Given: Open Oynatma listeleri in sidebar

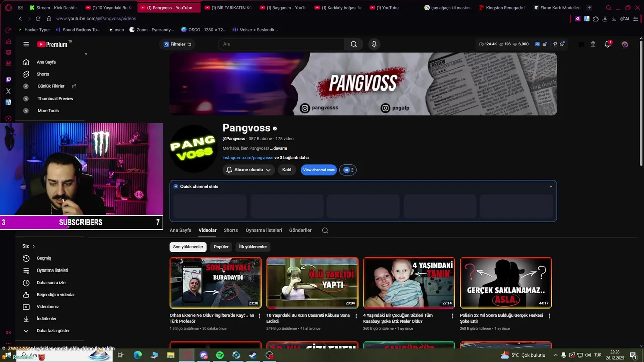Looking at the screenshot, I should [52, 270].
